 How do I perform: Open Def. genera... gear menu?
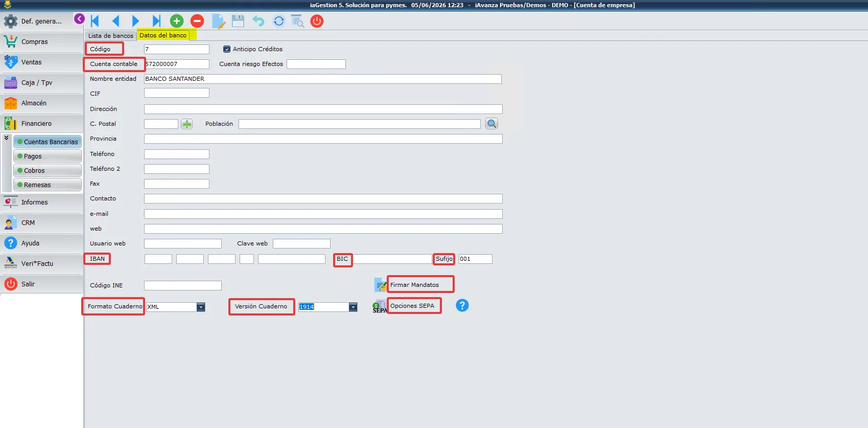41,21
